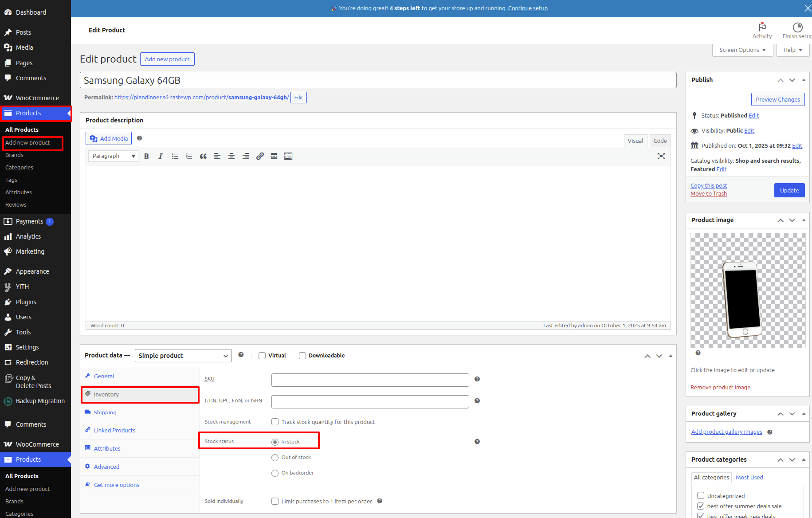This screenshot has width=812, height=518.
Task: Insert a blockquote in the editor
Action: tap(203, 156)
